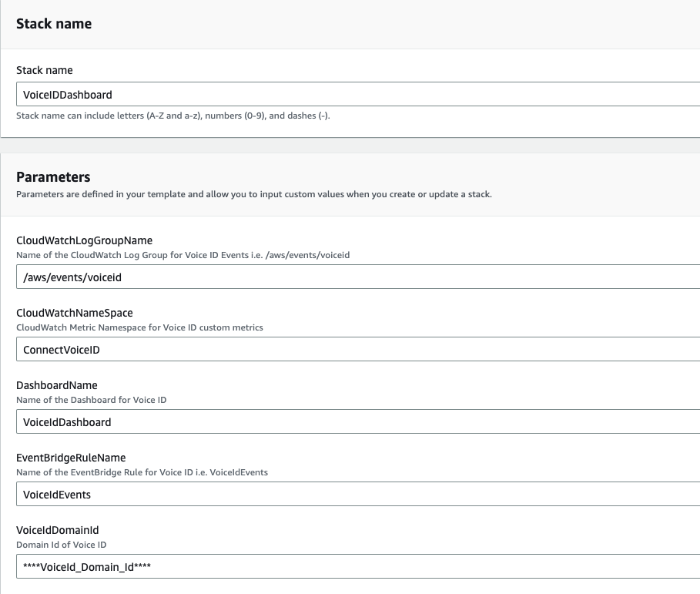The image size is (700, 594).
Task: Click the DashboardName VoiceIdDashboard field
Action: tap(358, 421)
